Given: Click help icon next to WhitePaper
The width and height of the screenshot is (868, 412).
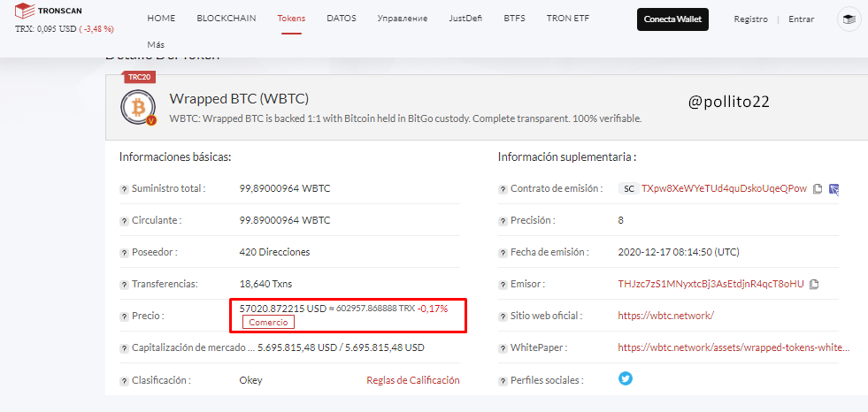Looking at the screenshot, I should pos(503,348).
